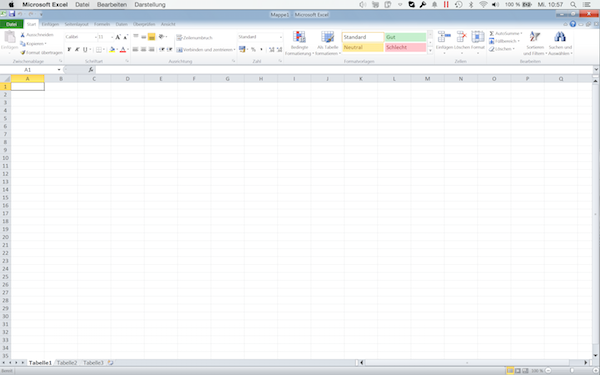Image resolution: width=600 pixels, height=375 pixels.
Task: Decrease cell indent
Action: click(162, 49)
